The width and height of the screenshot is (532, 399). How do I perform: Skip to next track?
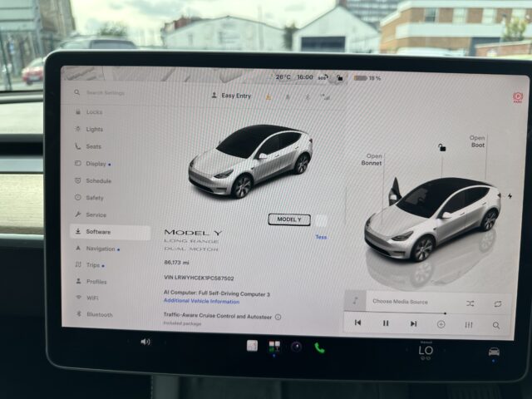pyautogui.click(x=413, y=323)
